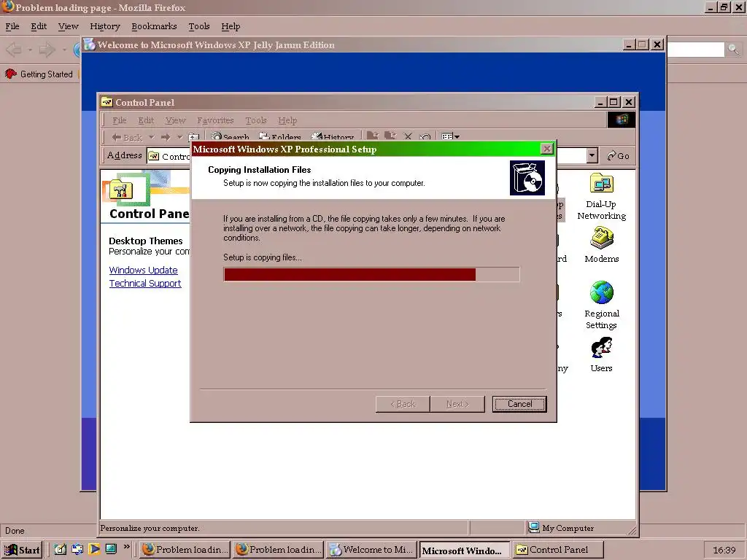Open Help menu in Control Panel window
Viewport: 747px width, 560px height.
287,120
